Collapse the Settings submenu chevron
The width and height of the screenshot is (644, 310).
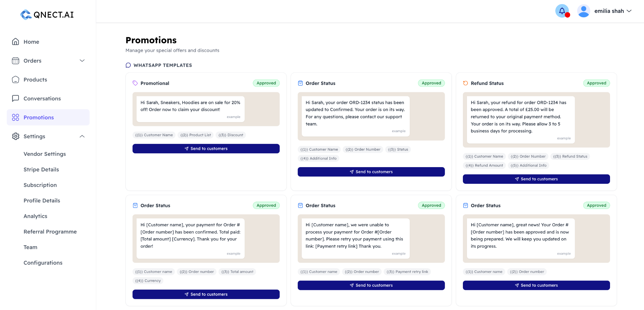(x=82, y=136)
